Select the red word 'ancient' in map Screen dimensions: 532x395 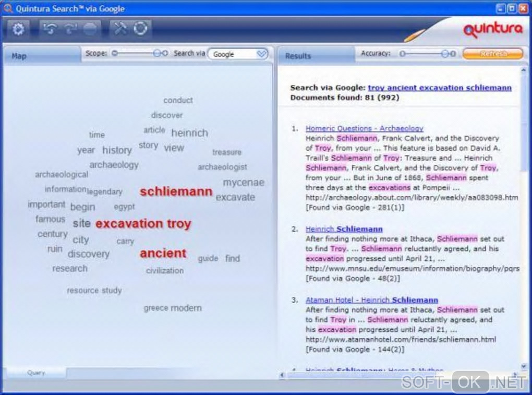point(163,253)
